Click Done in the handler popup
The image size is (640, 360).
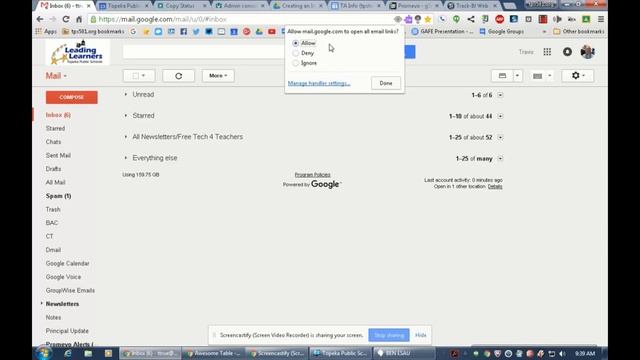point(386,83)
